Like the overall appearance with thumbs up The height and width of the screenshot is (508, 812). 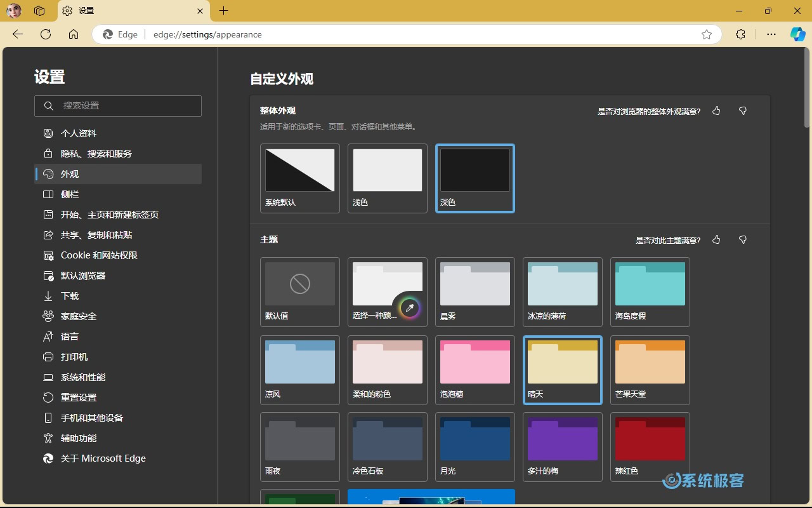716,111
